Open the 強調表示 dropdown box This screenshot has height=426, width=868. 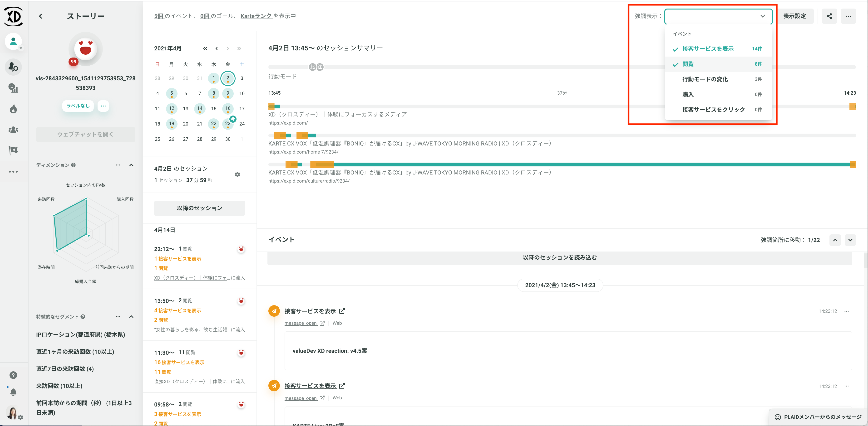coord(718,16)
